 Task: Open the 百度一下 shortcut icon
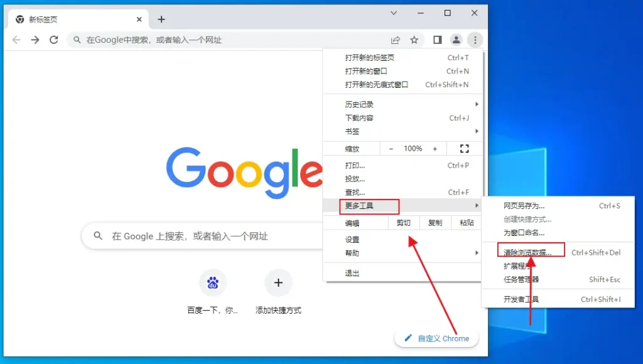pyautogui.click(x=212, y=282)
